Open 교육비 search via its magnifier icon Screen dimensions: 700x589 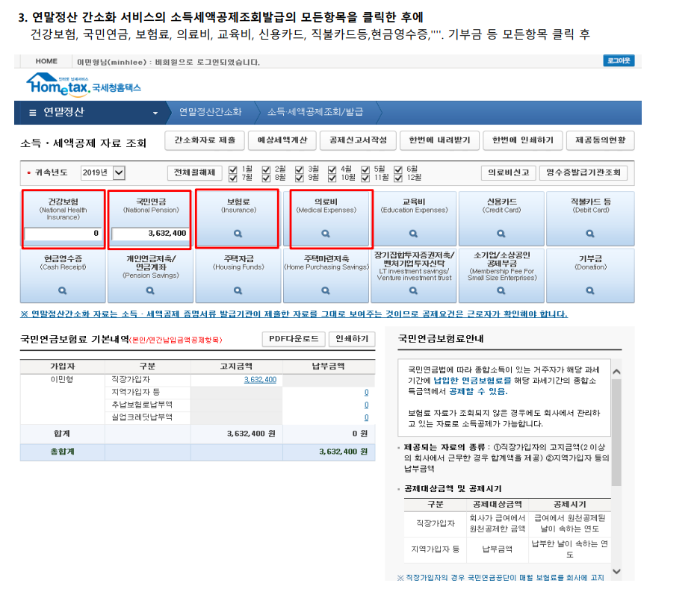tap(414, 234)
